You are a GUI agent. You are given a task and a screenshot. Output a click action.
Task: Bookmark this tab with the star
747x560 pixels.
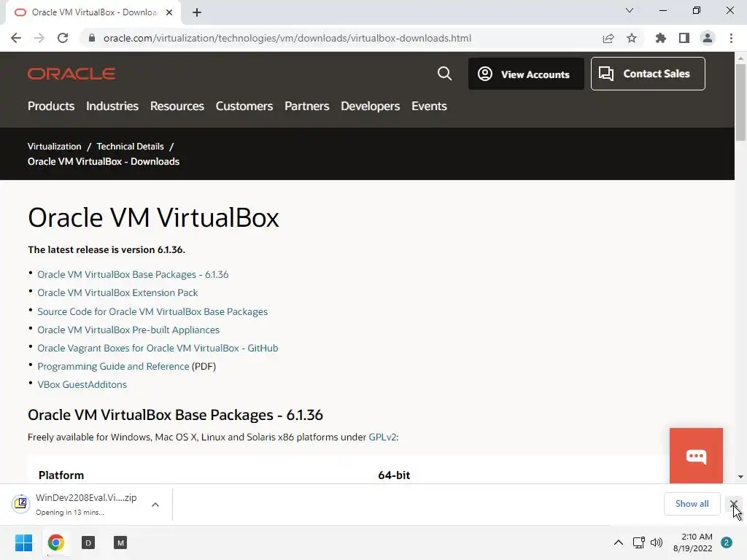pos(632,38)
